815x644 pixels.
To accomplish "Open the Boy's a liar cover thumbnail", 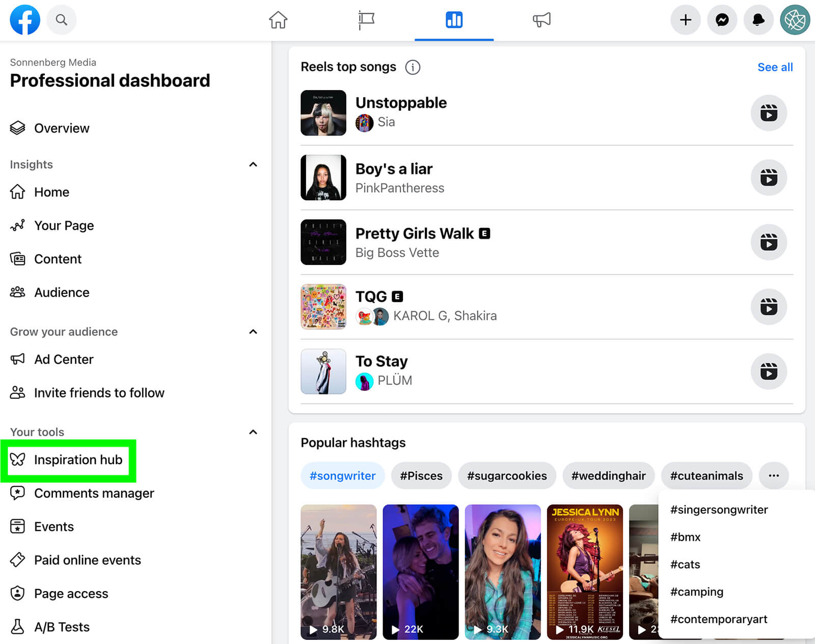I will [x=323, y=177].
